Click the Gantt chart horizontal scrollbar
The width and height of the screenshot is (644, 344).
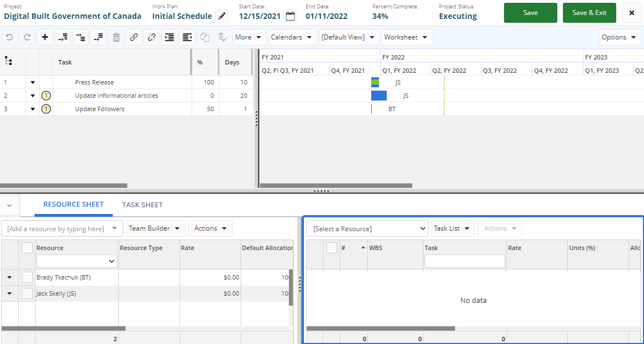pyautogui.click(x=336, y=186)
